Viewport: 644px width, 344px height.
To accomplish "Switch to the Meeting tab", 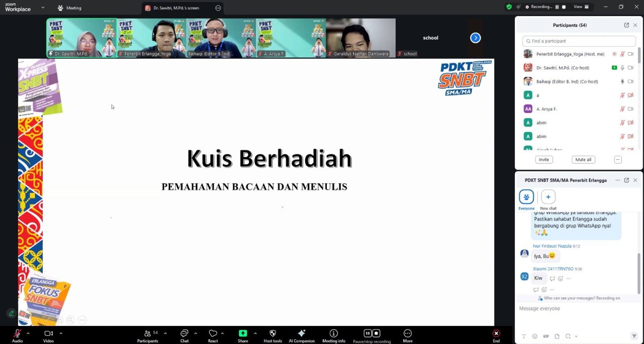I will 70,8.
